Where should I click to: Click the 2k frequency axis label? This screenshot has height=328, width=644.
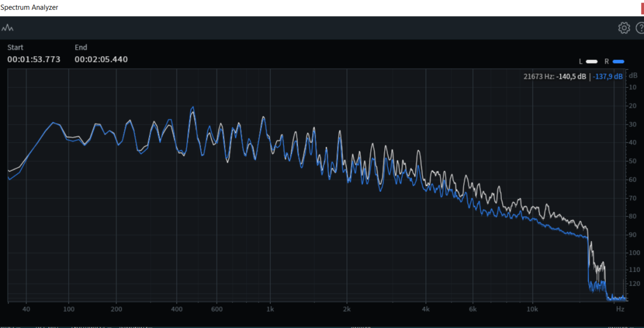[347, 309]
